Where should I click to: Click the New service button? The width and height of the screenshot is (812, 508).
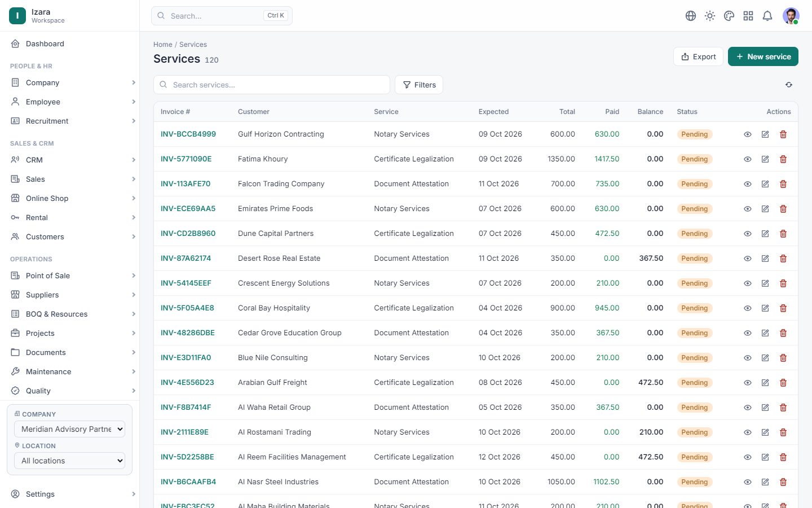pyautogui.click(x=763, y=56)
